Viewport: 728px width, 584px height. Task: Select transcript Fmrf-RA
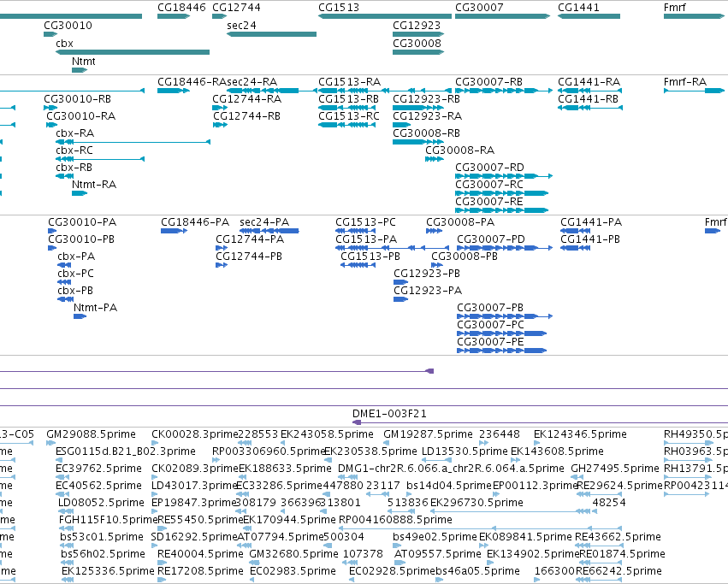point(685,82)
